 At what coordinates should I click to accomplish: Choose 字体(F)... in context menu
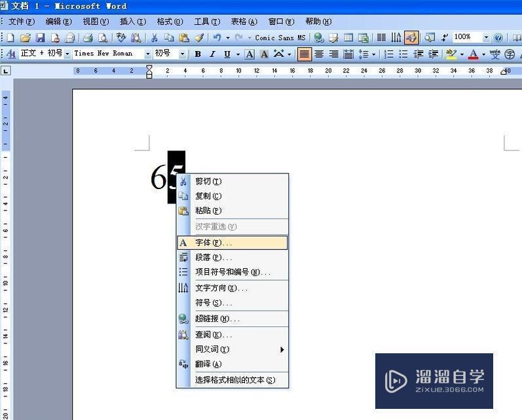(x=233, y=243)
